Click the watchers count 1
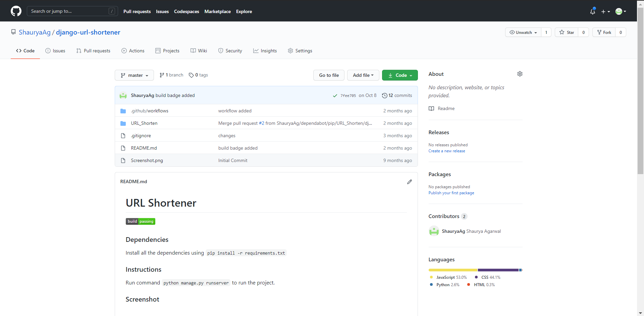 click(546, 32)
